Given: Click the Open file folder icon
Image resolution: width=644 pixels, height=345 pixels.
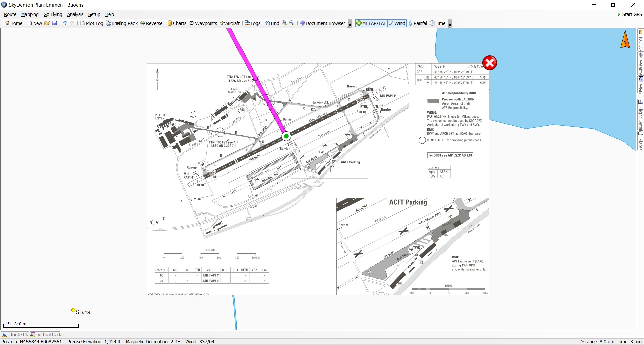Looking at the screenshot, I should pyautogui.click(x=47, y=23).
